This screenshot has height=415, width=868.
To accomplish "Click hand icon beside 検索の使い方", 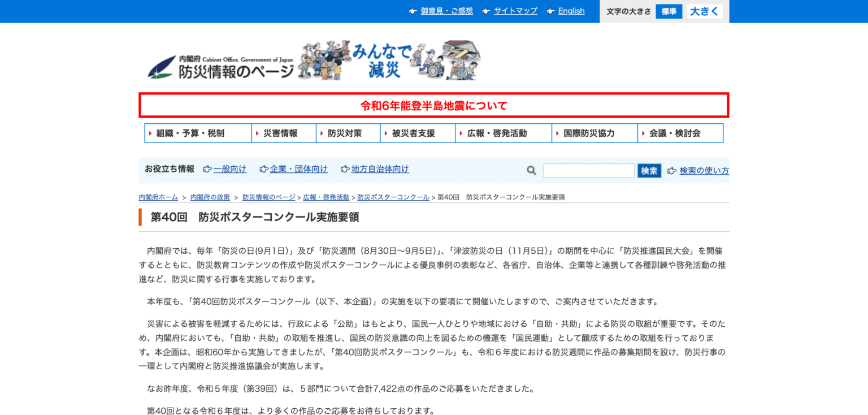I will 672,170.
